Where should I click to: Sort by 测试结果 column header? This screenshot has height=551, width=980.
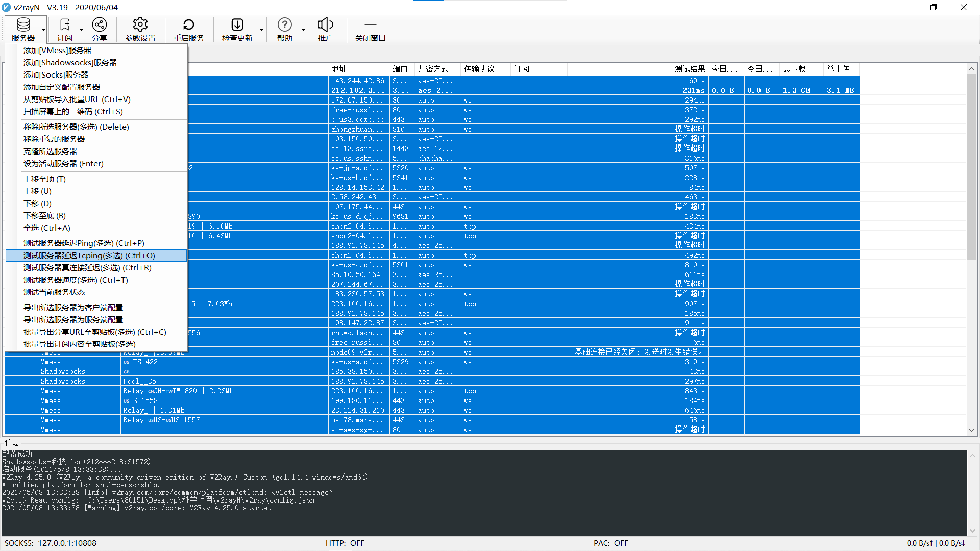pyautogui.click(x=638, y=69)
